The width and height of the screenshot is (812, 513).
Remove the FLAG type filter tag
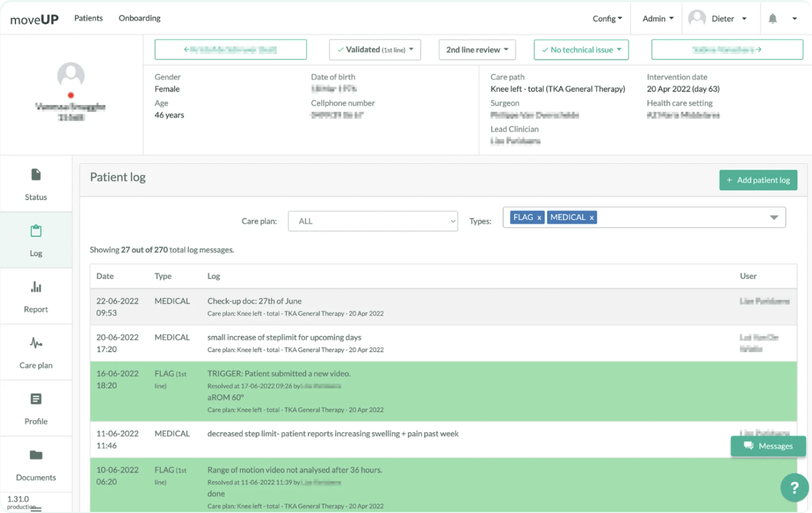[539, 217]
